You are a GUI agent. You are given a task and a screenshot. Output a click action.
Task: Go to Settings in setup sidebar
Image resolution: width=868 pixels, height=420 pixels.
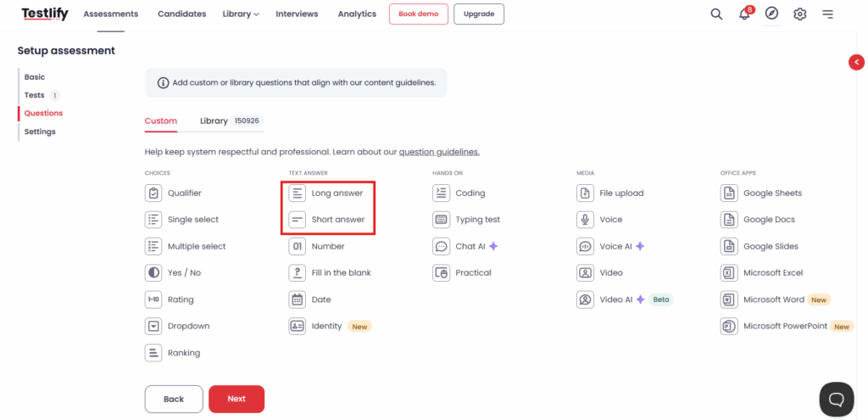point(40,132)
